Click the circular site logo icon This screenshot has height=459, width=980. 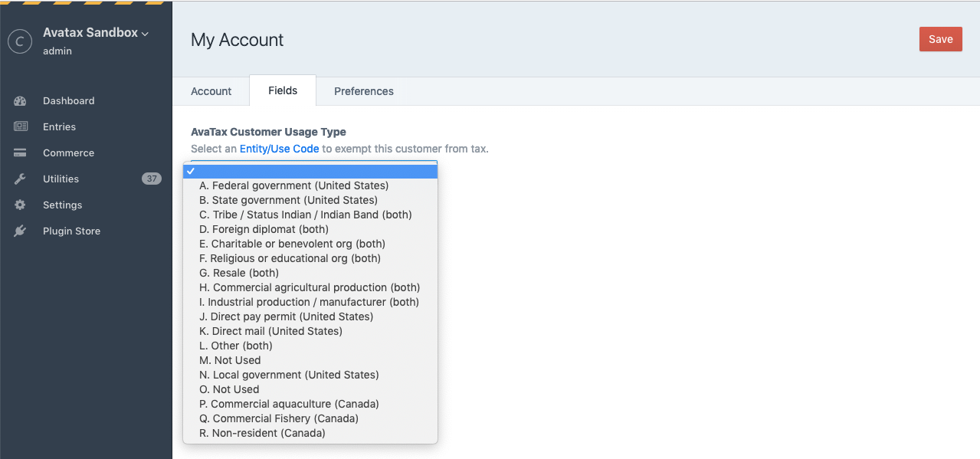click(20, 41)
